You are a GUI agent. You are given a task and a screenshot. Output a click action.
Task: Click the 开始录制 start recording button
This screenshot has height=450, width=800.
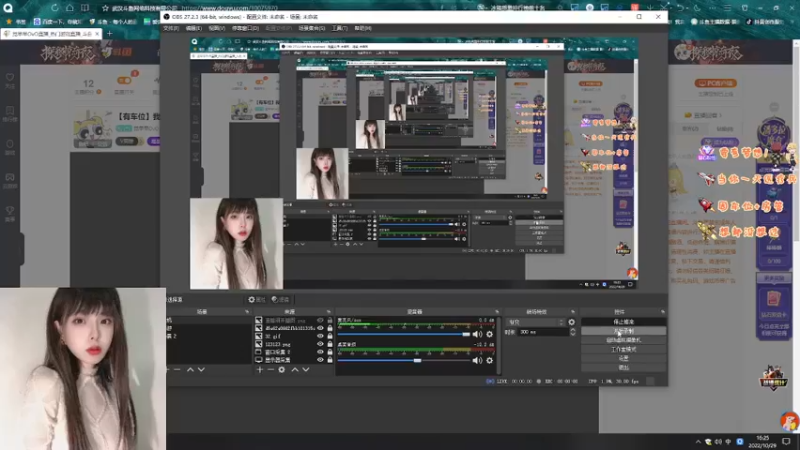tap(623, 331)
